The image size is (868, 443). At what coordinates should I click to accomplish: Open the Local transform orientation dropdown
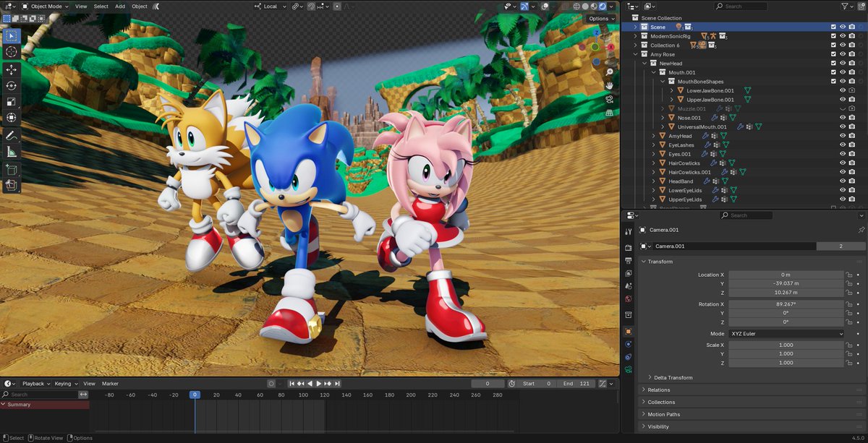coord(270,7)
